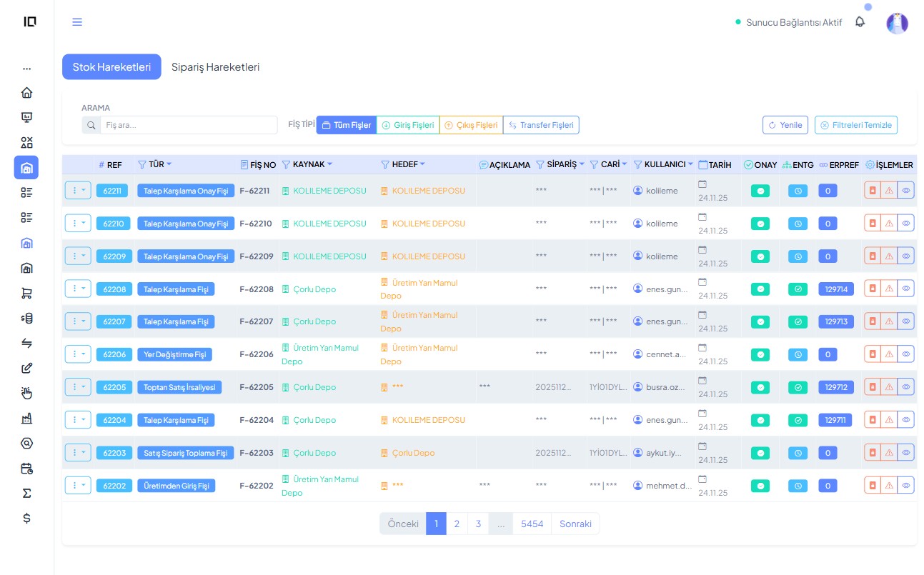Screen dimensions: 924x575
Task: Switch to the Sipariş Hareketleri tab
Action: (215, 67)
